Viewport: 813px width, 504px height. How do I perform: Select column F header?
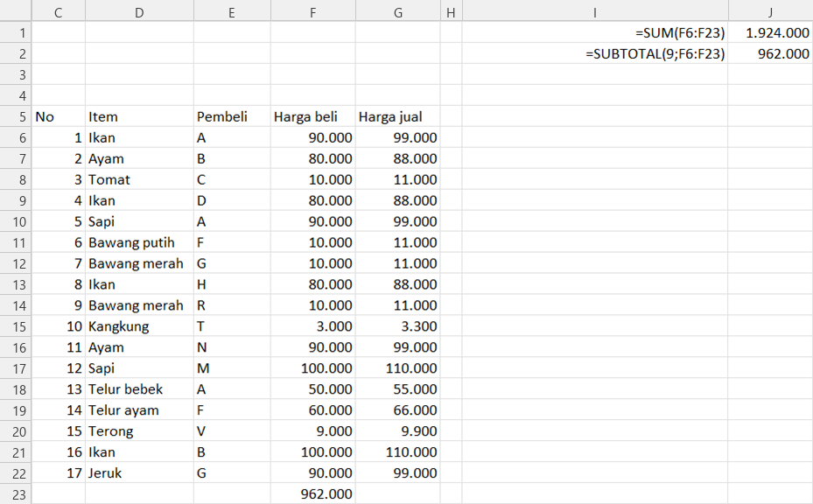click(x=313, y=12)
